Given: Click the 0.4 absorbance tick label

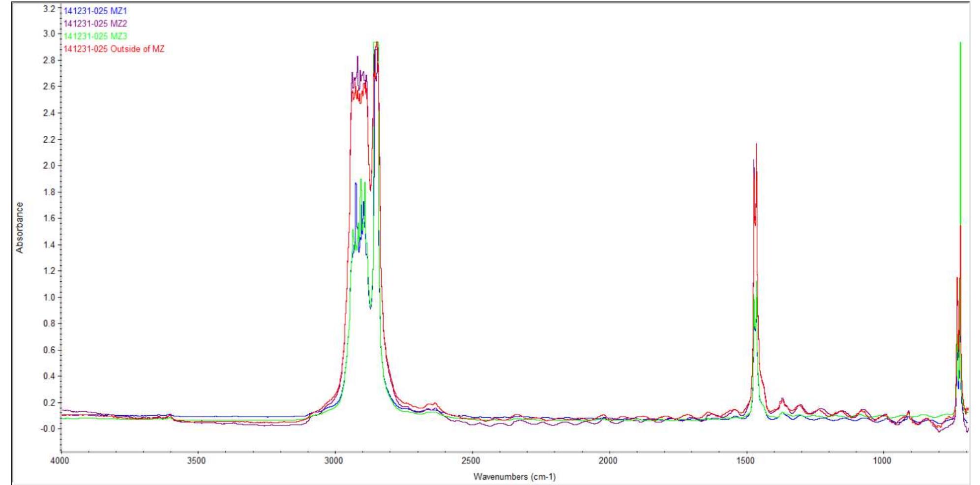Looking at the screenshot, I should [x=49, y=376].
